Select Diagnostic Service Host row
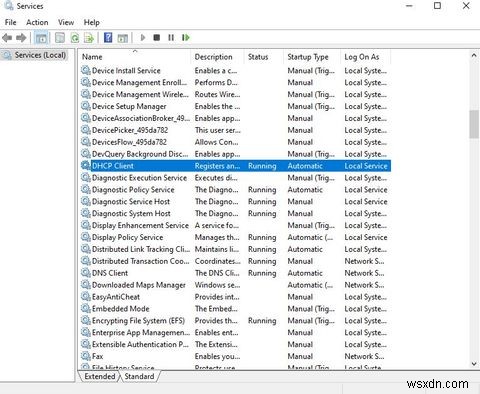 [x=235, y=201]
